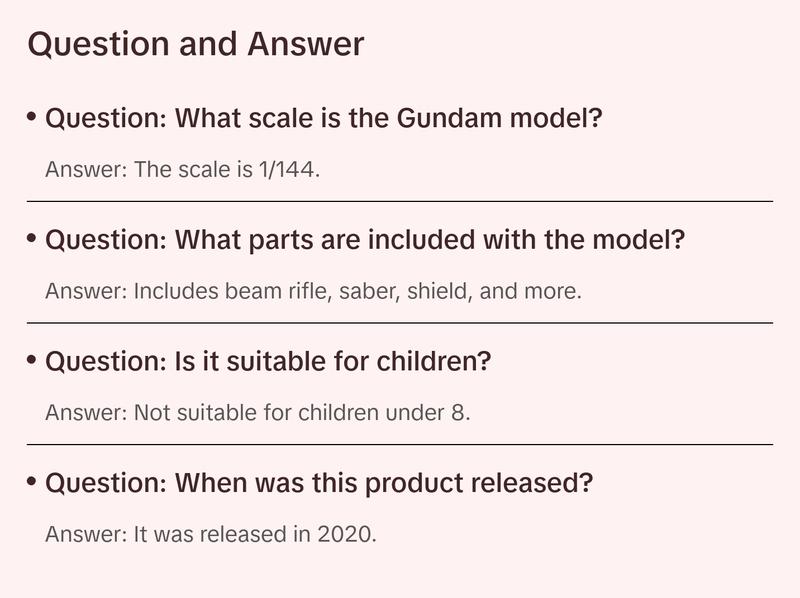The image size is (800, 598).
Task: Click the bullet beside the included parts question
Action: click(x=33, y=239)
